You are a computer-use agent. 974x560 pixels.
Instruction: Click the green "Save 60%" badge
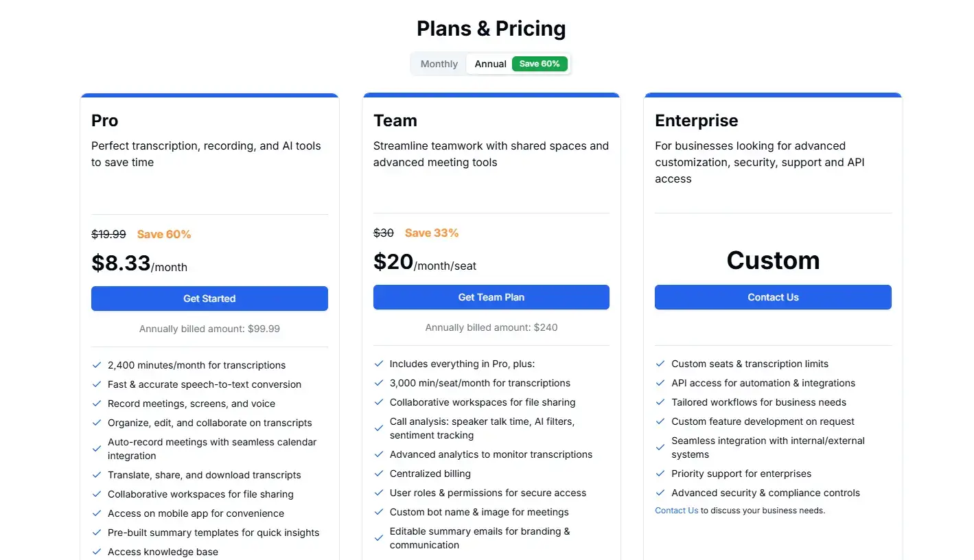coord(540,63)
